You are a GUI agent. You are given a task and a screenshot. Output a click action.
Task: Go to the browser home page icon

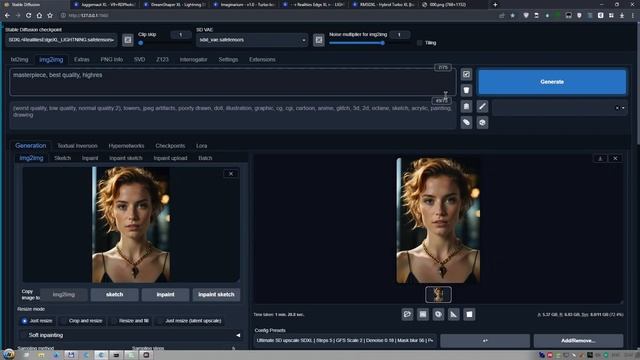39,16
